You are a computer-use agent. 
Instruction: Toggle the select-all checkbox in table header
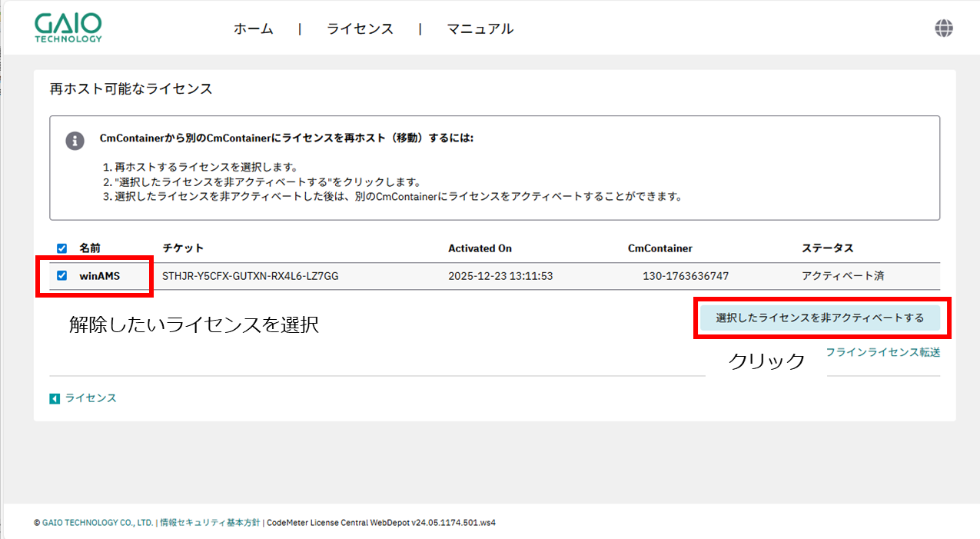(62, 248)
